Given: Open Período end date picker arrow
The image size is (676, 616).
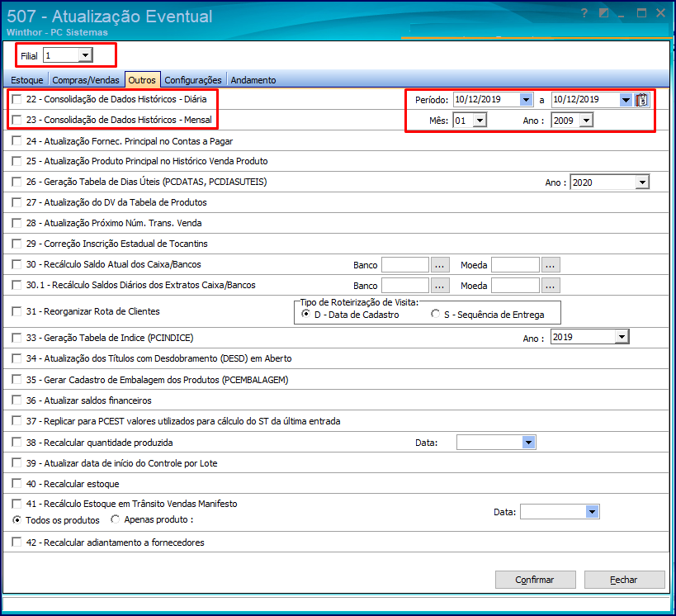Looking at the screenshot, I should point(626,100).
